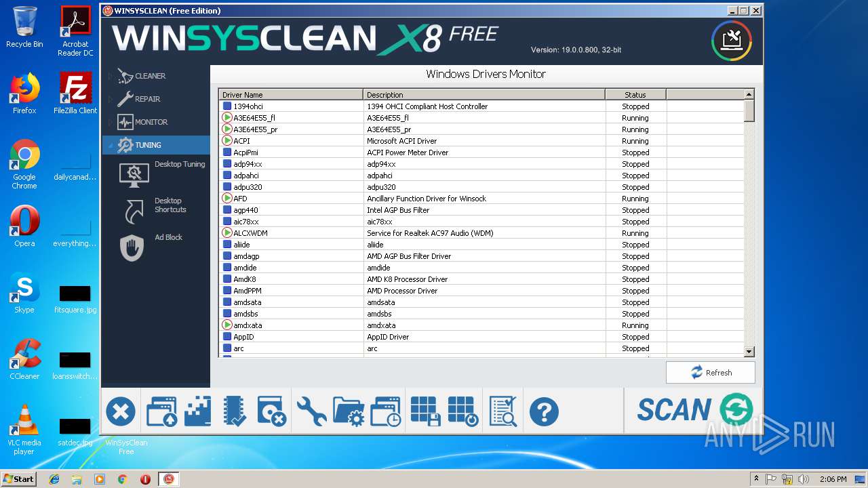Viewport: 868px width, 488px height.
Task: Open the Windows Start menu
Action: pos(18,479)
